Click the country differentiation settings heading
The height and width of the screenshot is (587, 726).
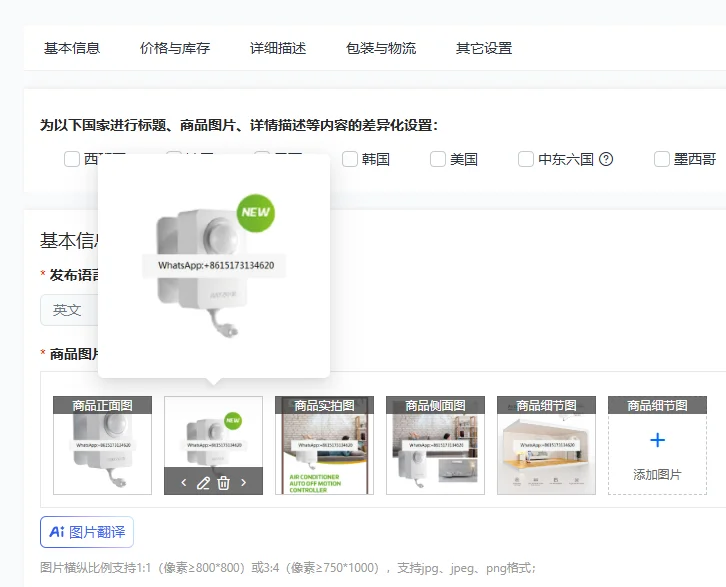pos(239,125)
